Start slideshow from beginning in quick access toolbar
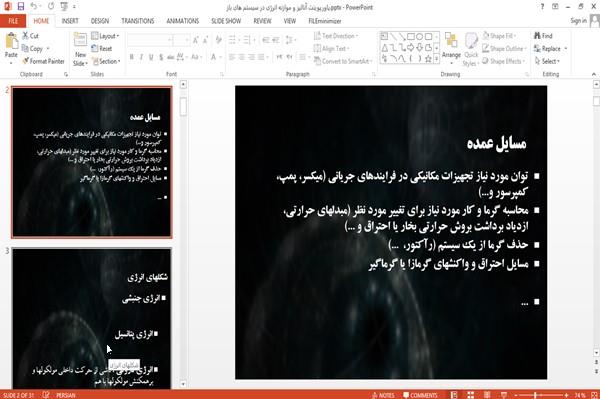The height and width of the screenshot is (399, 600). click(64, 7)
